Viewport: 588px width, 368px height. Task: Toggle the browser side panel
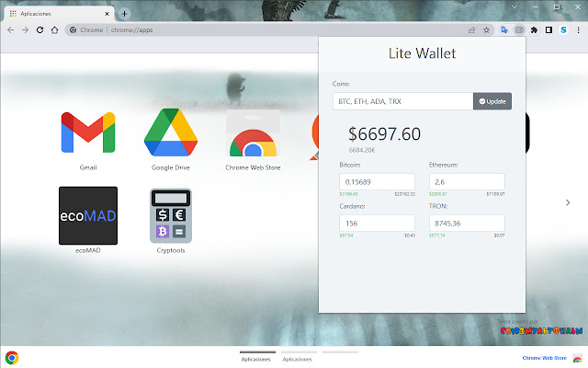tap(548, 30)
